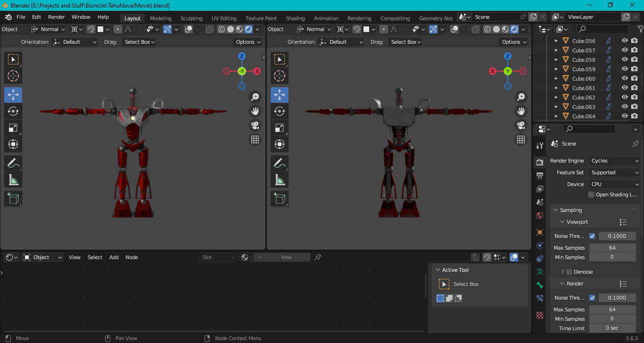Open the Output properties tab
644x343 pixels.
tap(540, 176)
